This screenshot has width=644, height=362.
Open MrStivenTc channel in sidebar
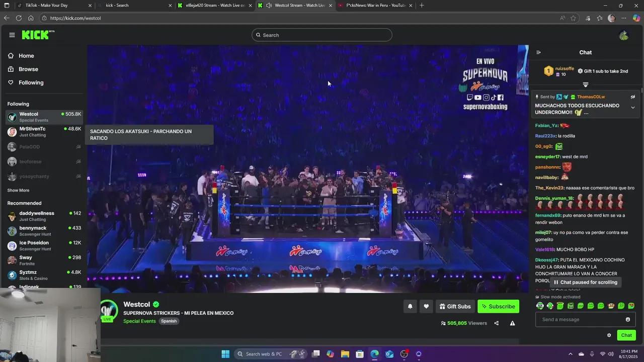coord(44,132)
